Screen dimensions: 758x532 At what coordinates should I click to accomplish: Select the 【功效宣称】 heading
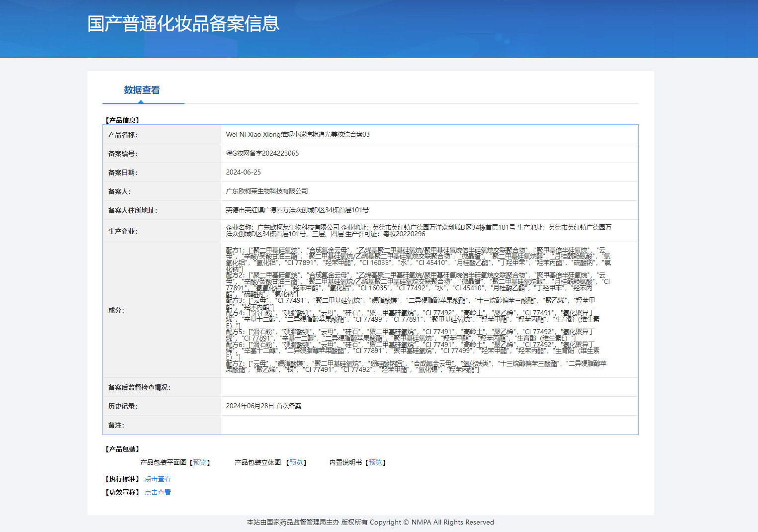pos(122,492)
